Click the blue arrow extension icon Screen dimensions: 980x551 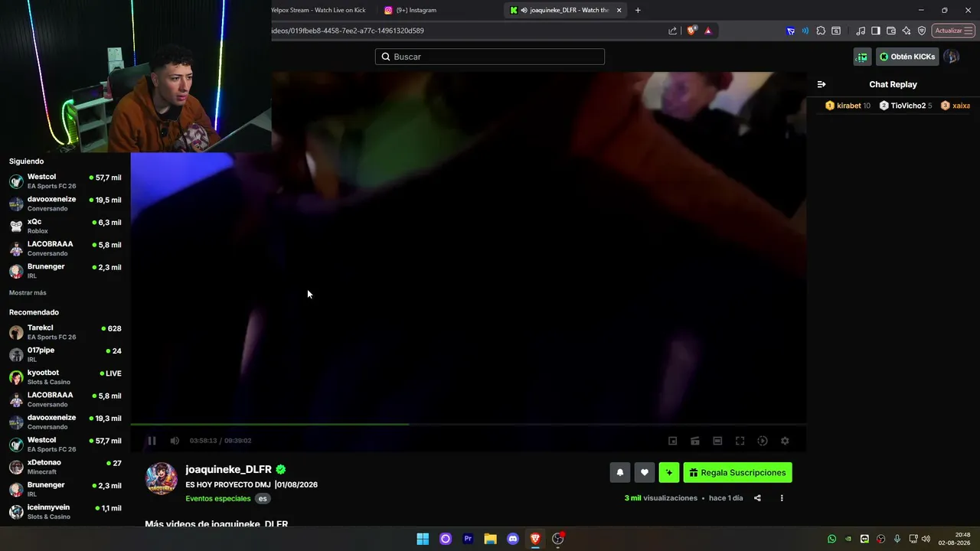click(x=791, y=31)
